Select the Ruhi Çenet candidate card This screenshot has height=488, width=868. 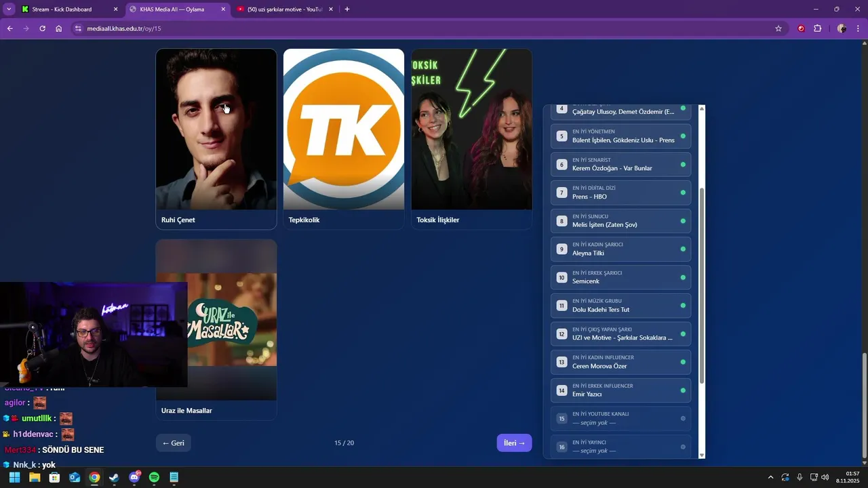tap(216, 139)
